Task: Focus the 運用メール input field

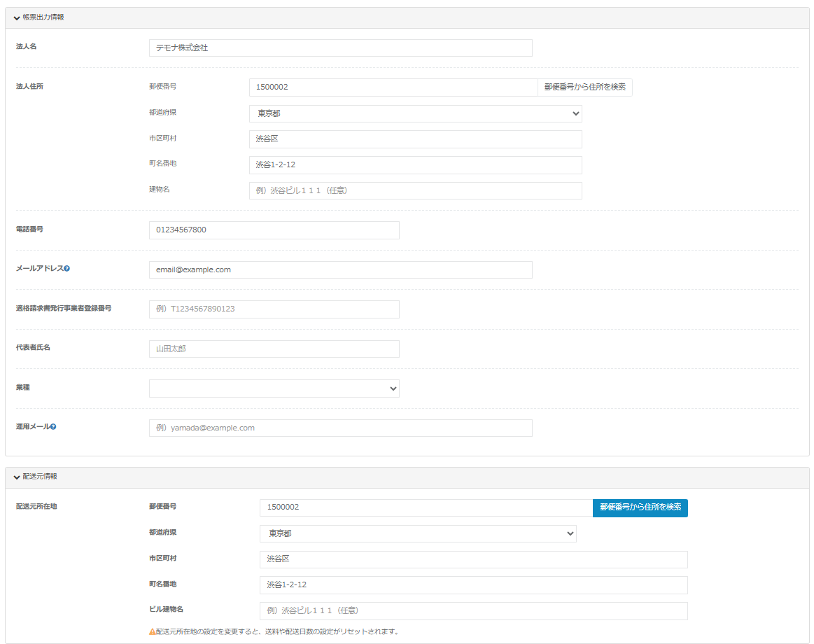Action: tap(340, 428)
